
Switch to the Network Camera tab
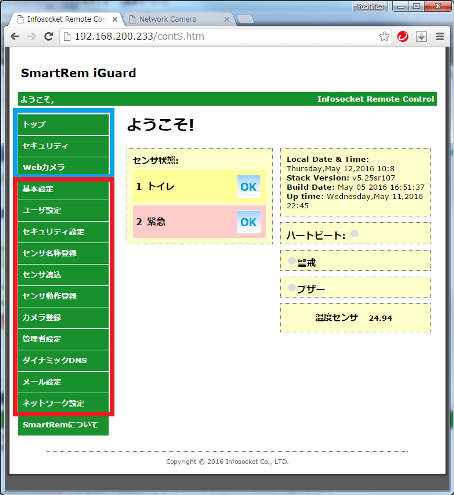pos(178,19)
